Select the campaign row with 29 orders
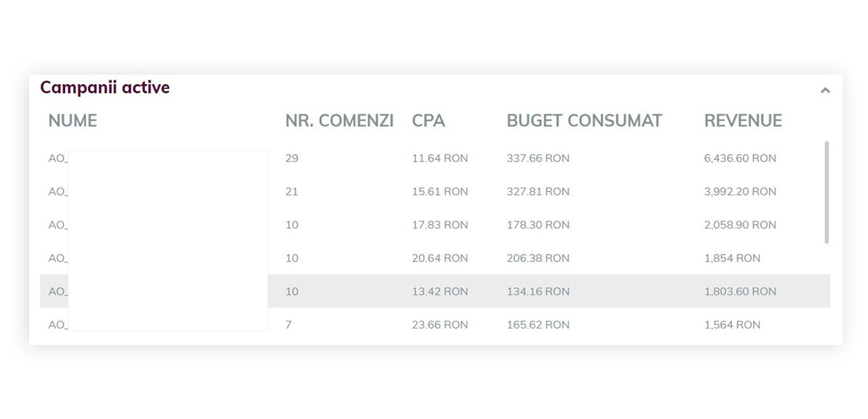Viewport: 868px width, 419px height. [x=292, y=158]
